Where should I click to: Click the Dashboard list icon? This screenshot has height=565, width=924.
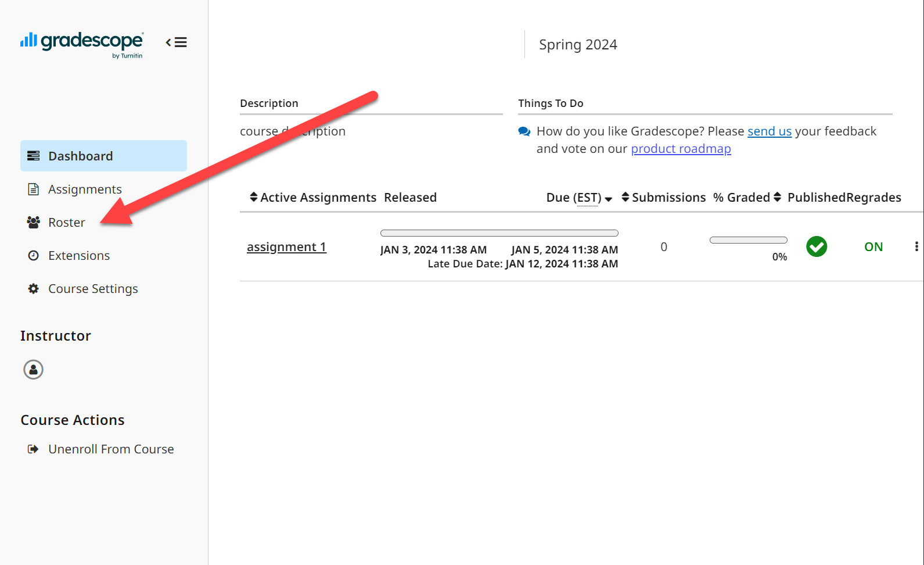coord(34,156)
